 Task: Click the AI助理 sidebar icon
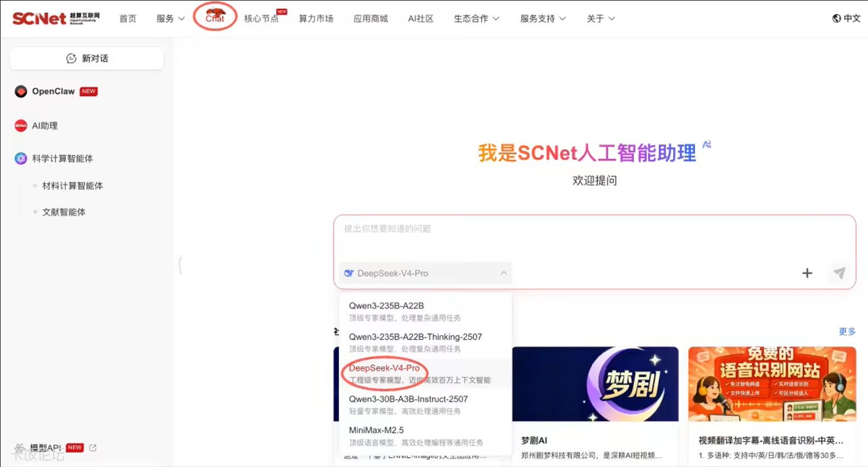(x=21, y=126)
